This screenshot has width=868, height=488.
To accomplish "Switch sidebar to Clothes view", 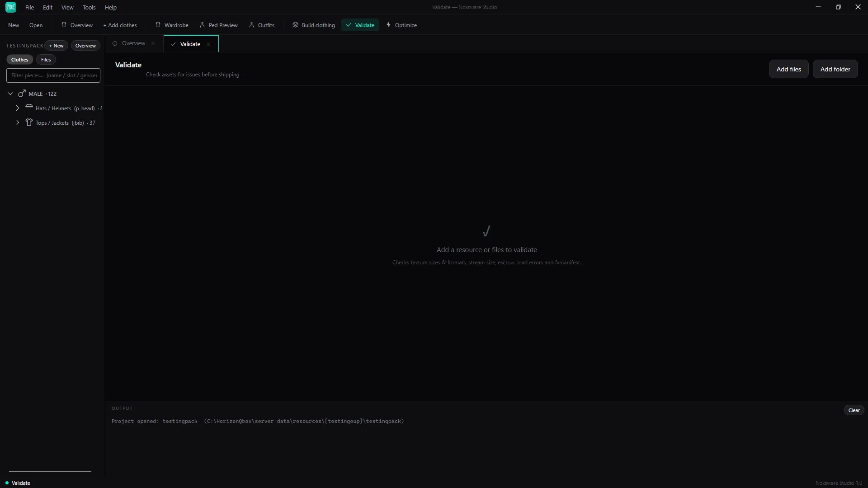I will coord(19,60).
